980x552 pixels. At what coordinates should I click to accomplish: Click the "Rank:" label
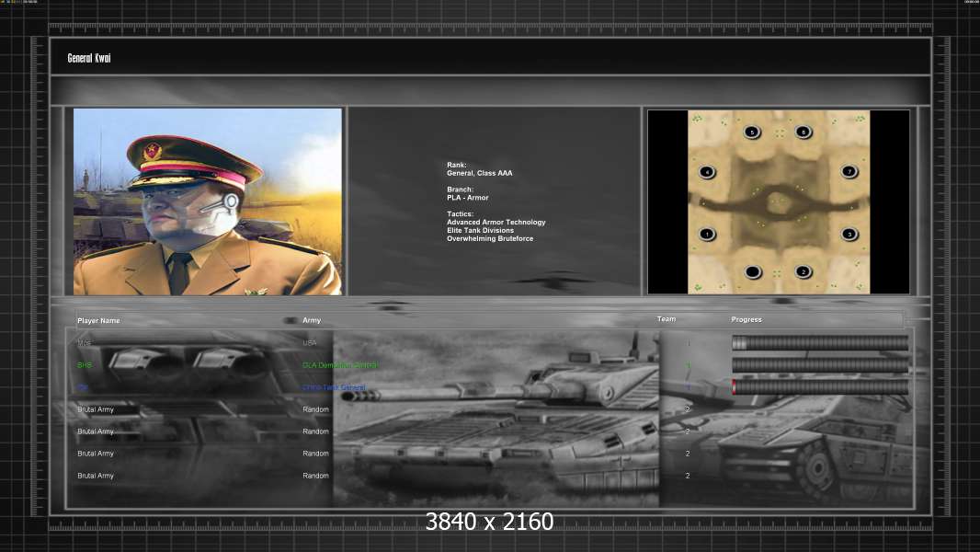tap(456, 165)
